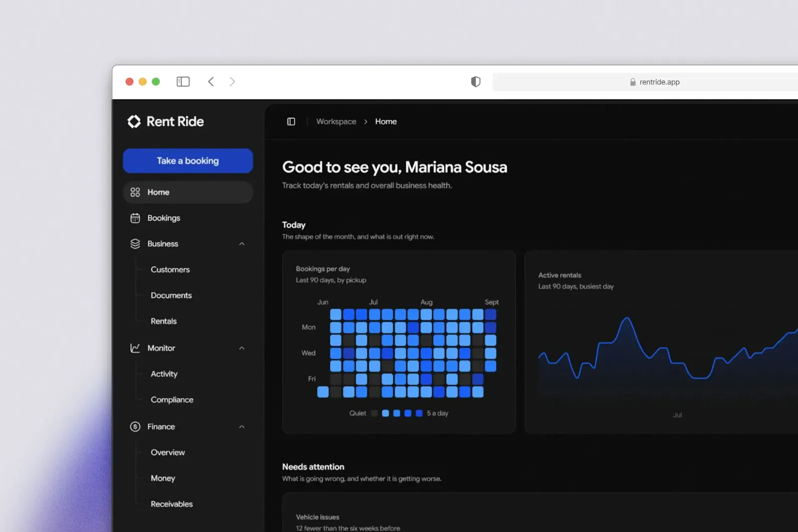Collapse the Finance section chevron
Viewport: 798px width, 532px height.
tap(242, 427)
